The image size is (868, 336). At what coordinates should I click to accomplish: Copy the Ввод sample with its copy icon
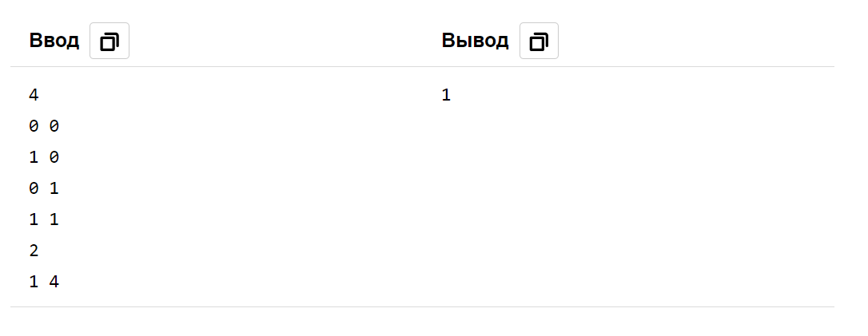[x=109, y=41]
